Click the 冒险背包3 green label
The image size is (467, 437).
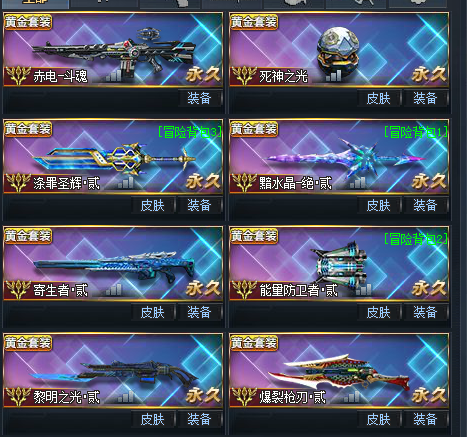click(189, 132)
